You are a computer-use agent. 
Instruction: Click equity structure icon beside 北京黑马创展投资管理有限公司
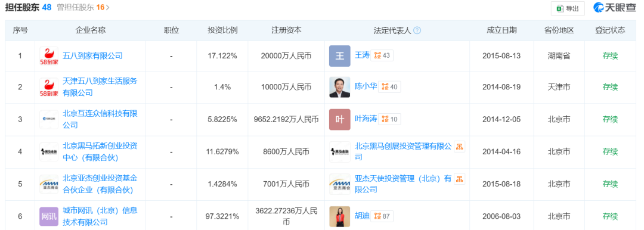[x=459, y=146]
